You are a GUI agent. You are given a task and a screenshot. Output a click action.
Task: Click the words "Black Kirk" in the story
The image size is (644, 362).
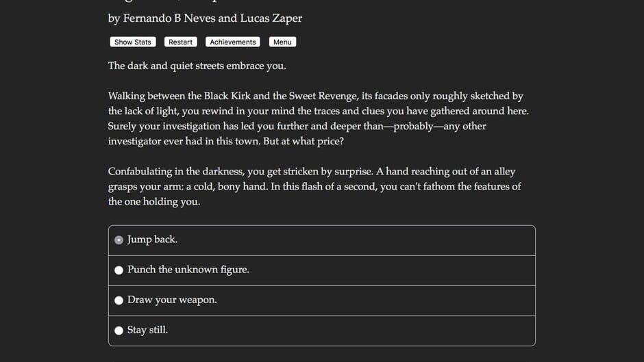pos(227,96)
